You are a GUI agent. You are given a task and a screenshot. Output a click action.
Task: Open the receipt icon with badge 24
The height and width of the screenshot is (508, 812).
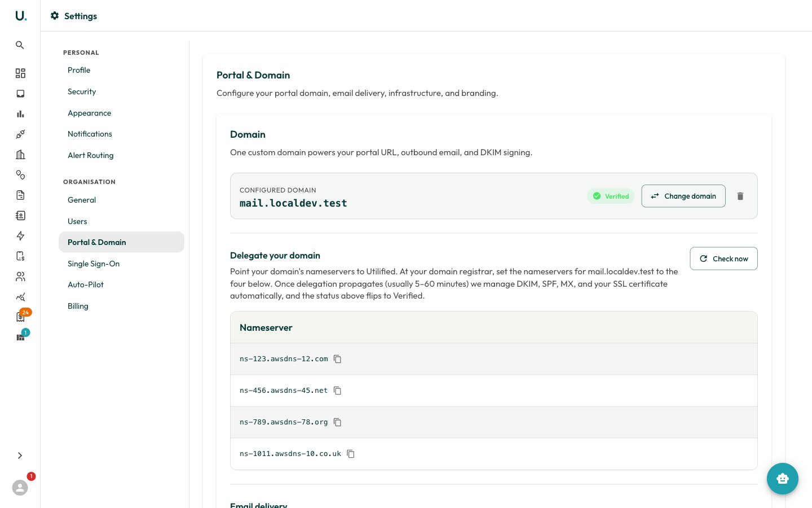pyautogui.click(x=20, y=317)
